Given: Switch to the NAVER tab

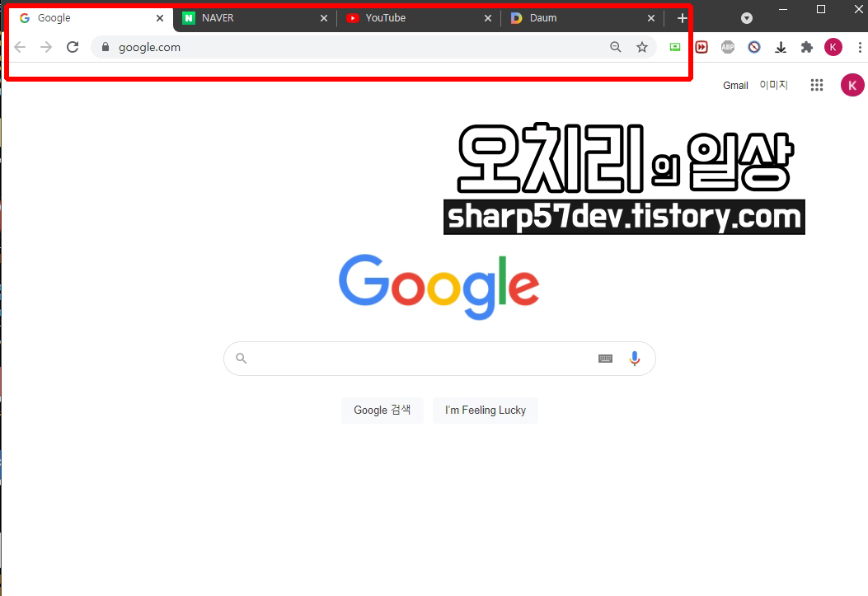Looking at the screenshot, I should 255,18.
